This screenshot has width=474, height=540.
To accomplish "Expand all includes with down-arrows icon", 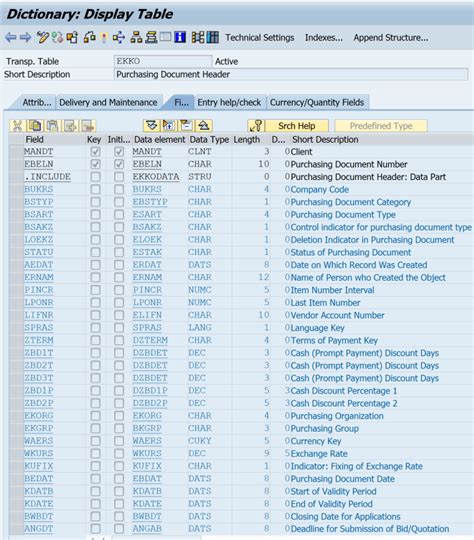I will [x=152, y=126].
